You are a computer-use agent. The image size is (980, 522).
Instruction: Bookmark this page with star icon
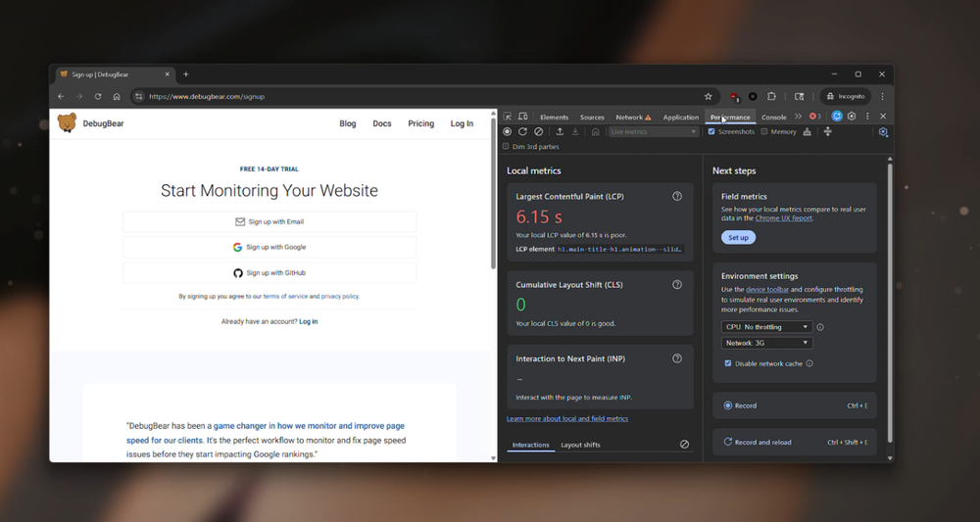click(x=709, y=96)
